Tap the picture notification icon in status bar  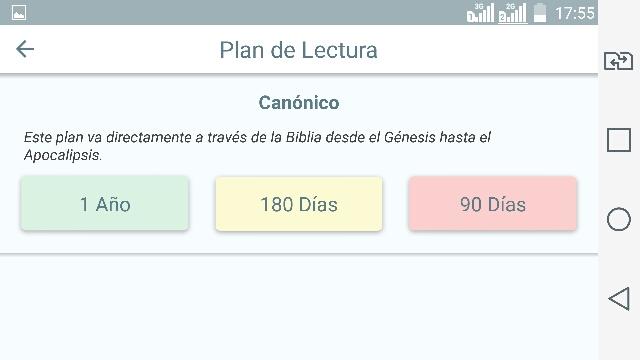pos(19,13)
